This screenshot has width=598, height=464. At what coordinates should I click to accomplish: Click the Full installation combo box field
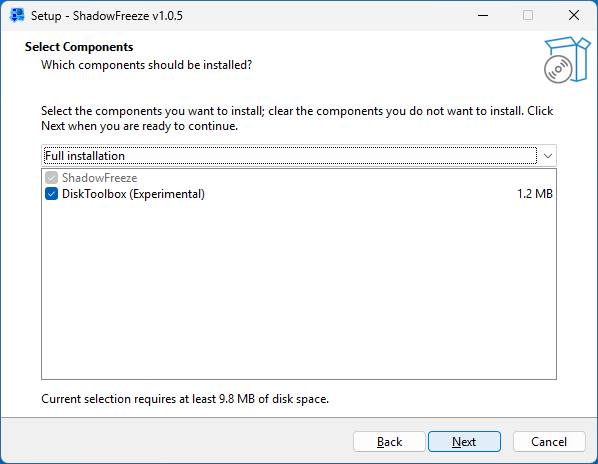[299, 156]
